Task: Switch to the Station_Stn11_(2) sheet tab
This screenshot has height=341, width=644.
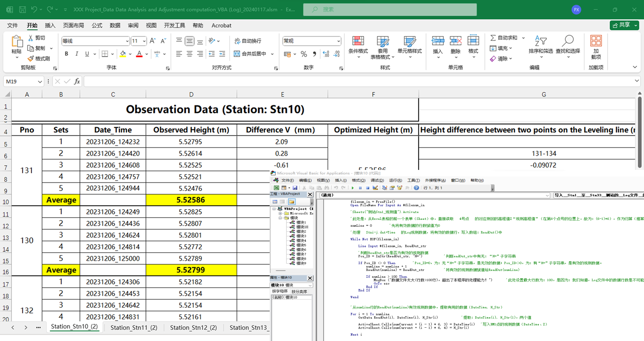Action: (x=134, y=327)
